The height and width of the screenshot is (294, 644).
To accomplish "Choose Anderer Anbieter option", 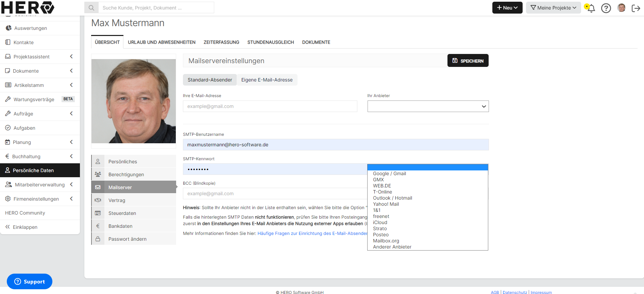I will point(428,247).
